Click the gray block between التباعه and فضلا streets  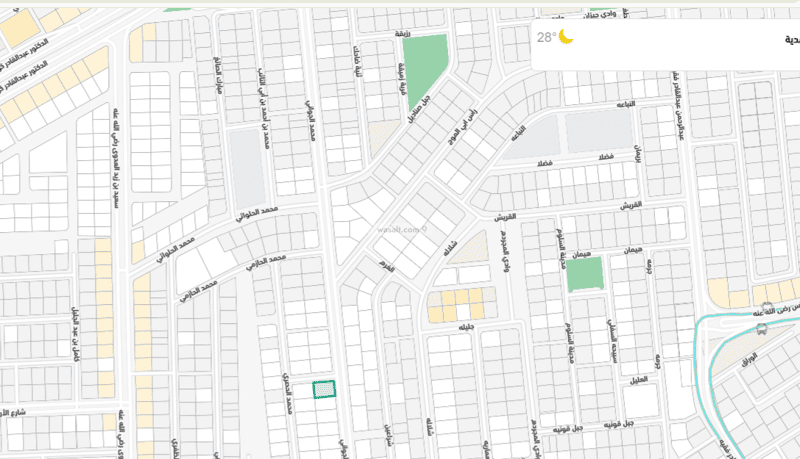599,130
